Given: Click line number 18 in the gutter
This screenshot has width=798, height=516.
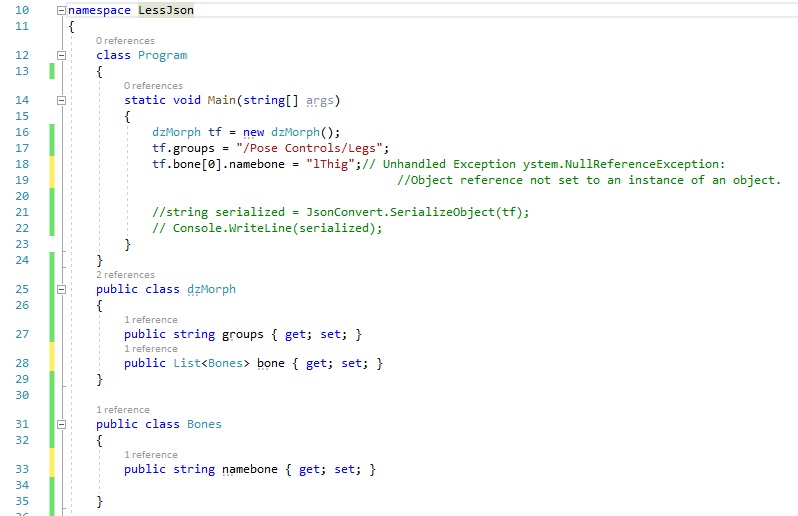Looking at the screenshot, I should [x=22, y=164].
